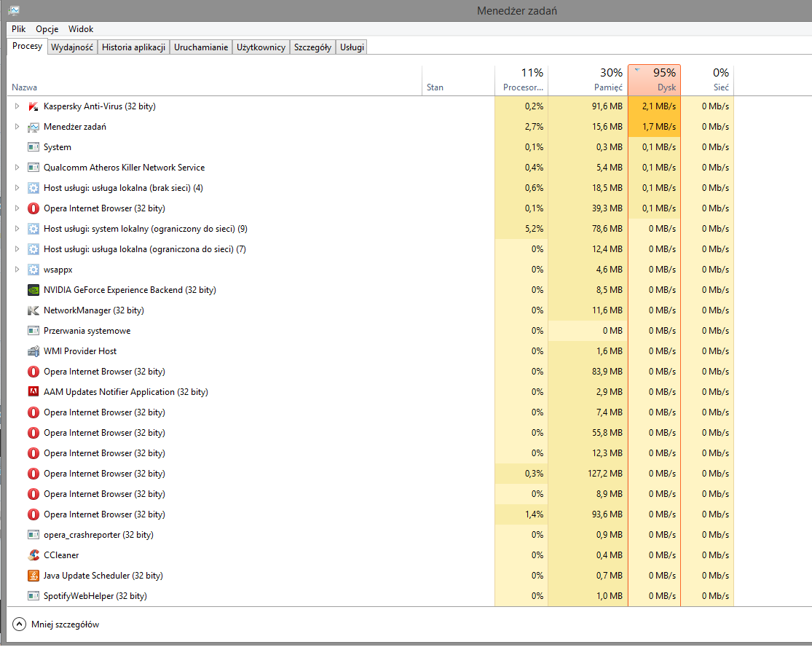Image resolution: width=812 pixels, height=658 pixels.
Task: Click the opera_crashreporter process icon
Action: point(33,535)
